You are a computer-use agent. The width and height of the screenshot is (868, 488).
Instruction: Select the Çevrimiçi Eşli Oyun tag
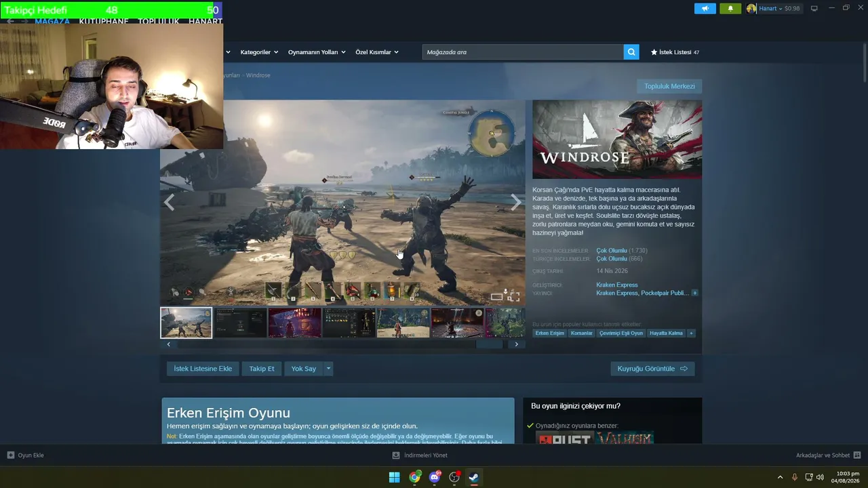[x=621, y=333]
